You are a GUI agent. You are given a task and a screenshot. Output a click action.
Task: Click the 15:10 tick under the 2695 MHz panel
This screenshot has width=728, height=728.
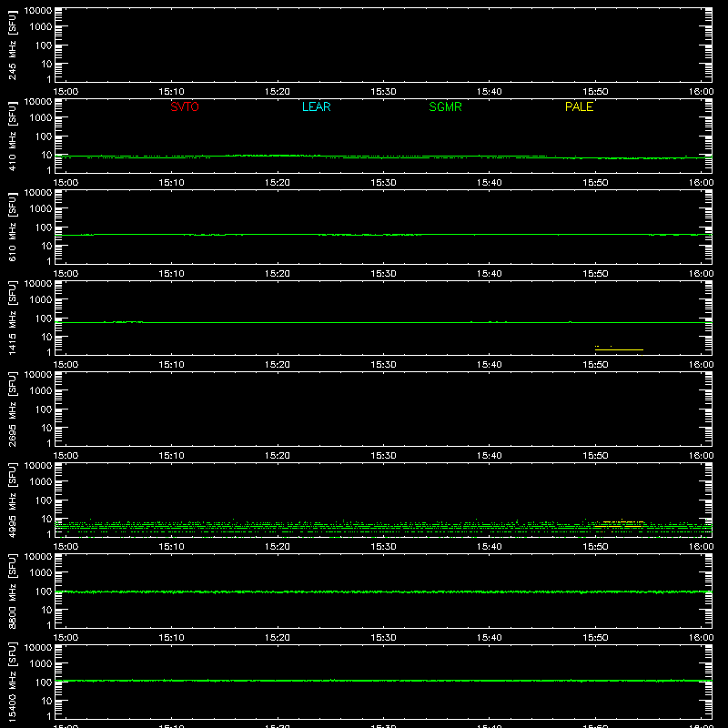pos(172,456)
